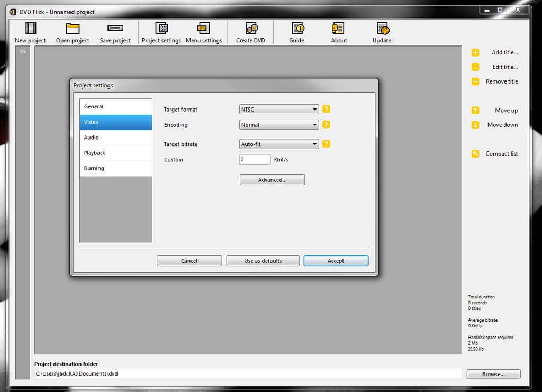Click the Add title plus icon
This screenshot has height=392, width=542.
475,52
